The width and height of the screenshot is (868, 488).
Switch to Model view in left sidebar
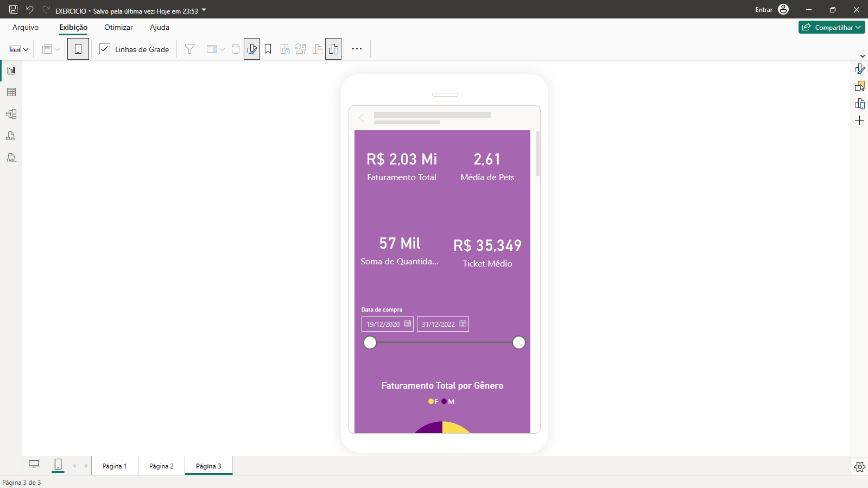[x=11, y=114]
